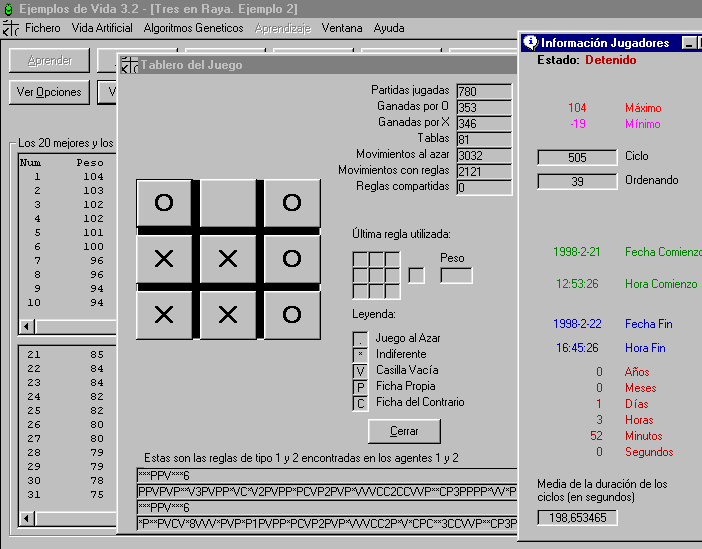
Task: Click the Hora Fin value 16:45:26
Action: (577, 348)
